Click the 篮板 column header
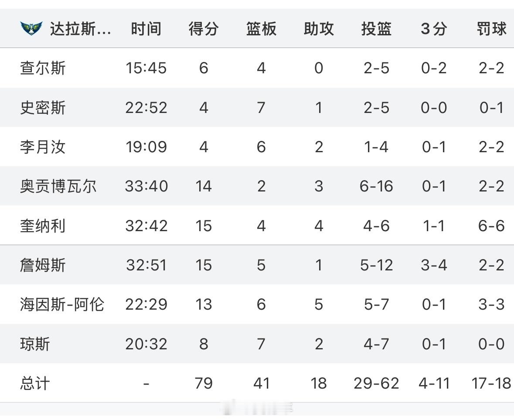 click(261, 29)
